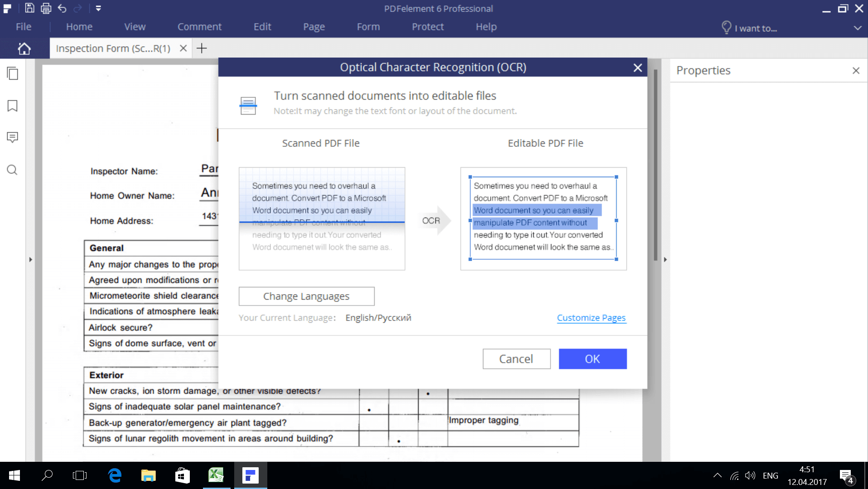The width and height of the screenshot is (868, 489).
Task: Open the bookmarks panel
Action: point(12,106)
